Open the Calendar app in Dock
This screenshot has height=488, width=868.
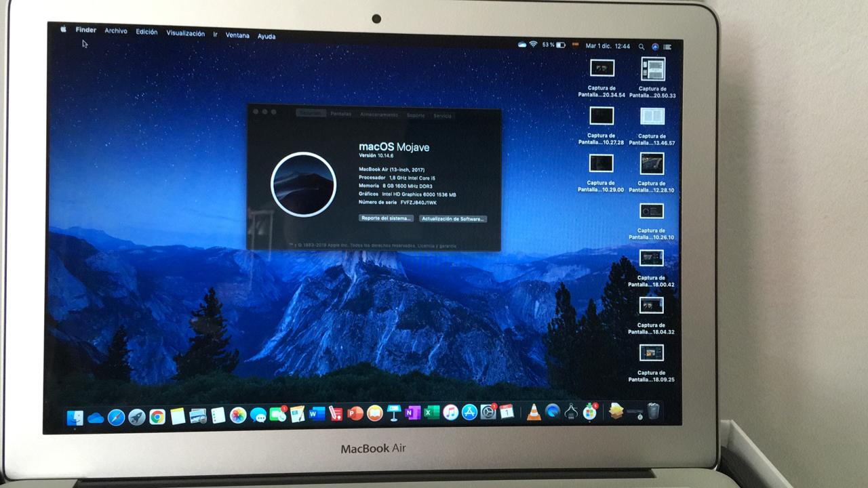tap(507, 411)
